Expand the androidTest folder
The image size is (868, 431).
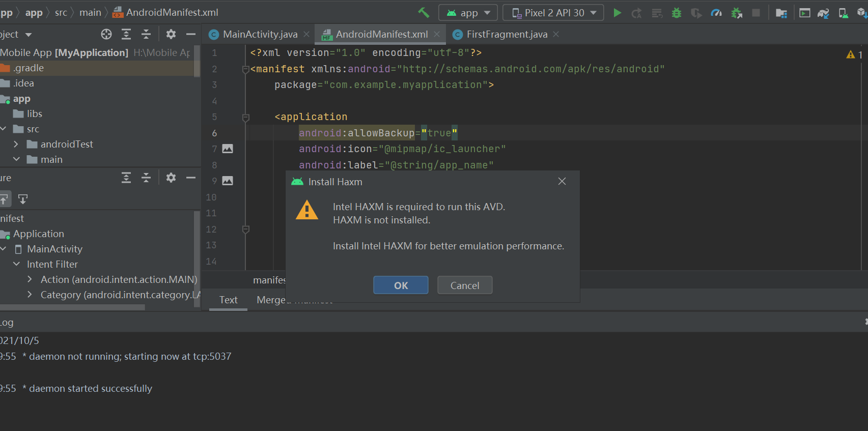tap(16, 144)
